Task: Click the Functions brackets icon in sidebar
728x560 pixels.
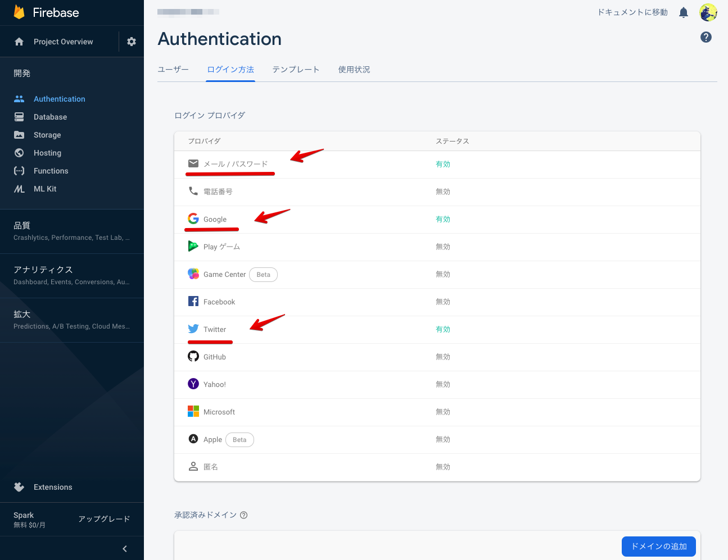Action: [x=19, y=171]
